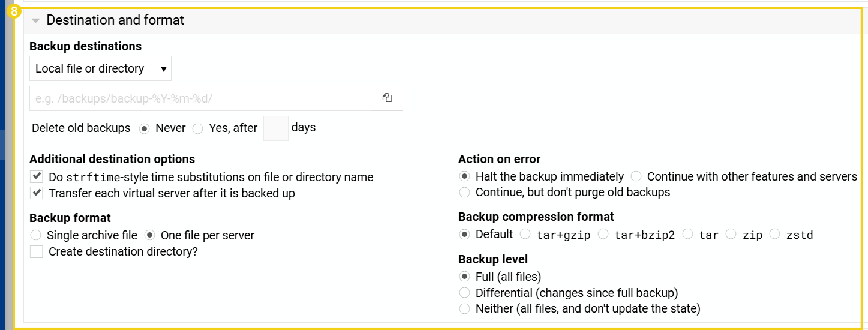868x330 pixels.
Task: Select Single archive file format
Action: 36,235
